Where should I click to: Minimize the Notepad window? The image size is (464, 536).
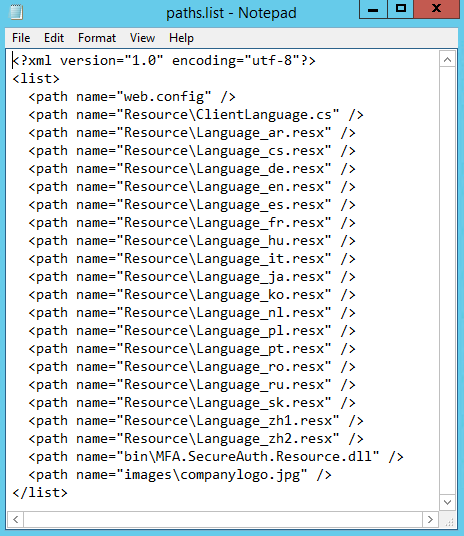373,9
